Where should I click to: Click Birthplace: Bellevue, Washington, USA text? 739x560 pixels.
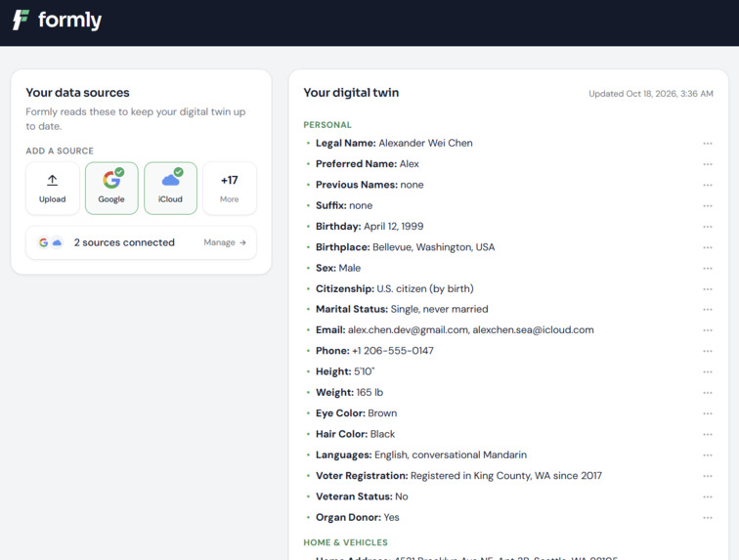pyautogui.click(x=406, y=247)
